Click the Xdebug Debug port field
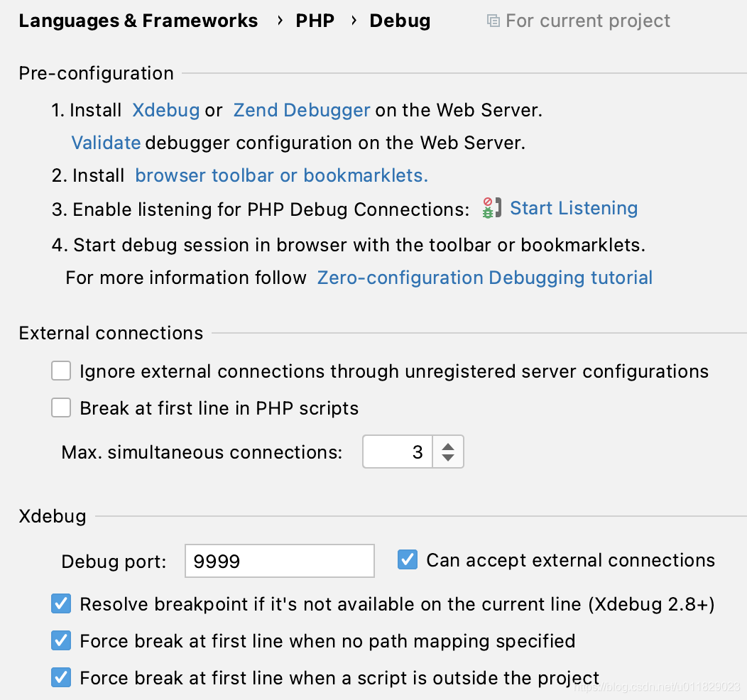 [x=279, y=562]
